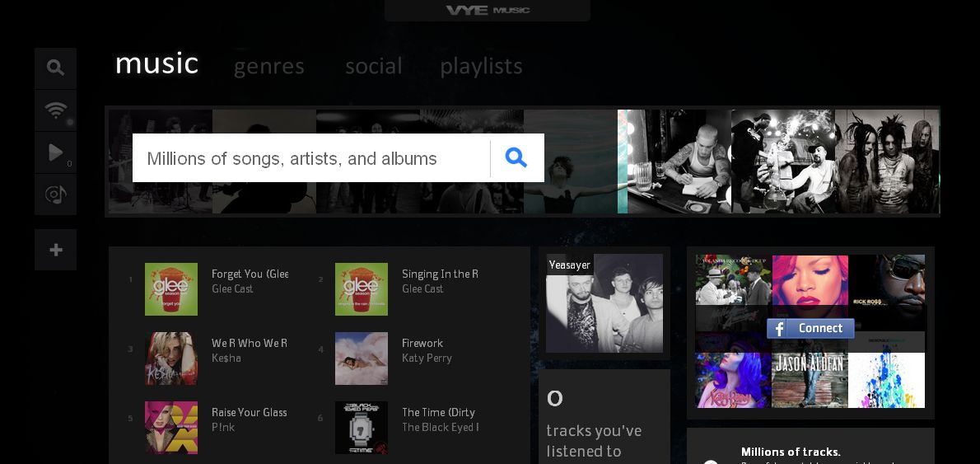
Task: Open Forget You Glee album cover
Action: click(x=171, y=289)
